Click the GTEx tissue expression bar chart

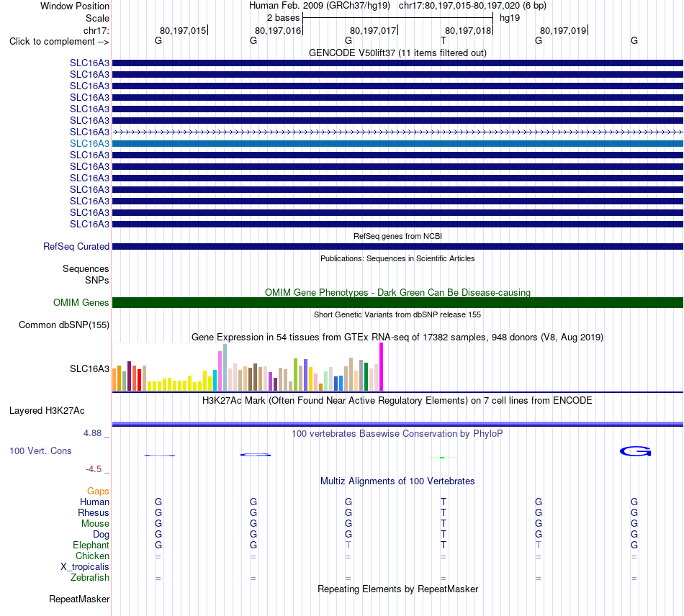click(x=248, y=367)
